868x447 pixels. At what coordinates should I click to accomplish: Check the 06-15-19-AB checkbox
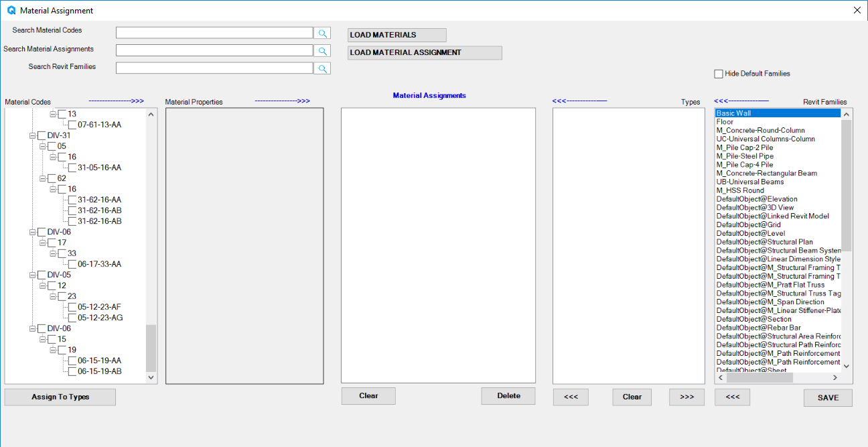point(72,371)
